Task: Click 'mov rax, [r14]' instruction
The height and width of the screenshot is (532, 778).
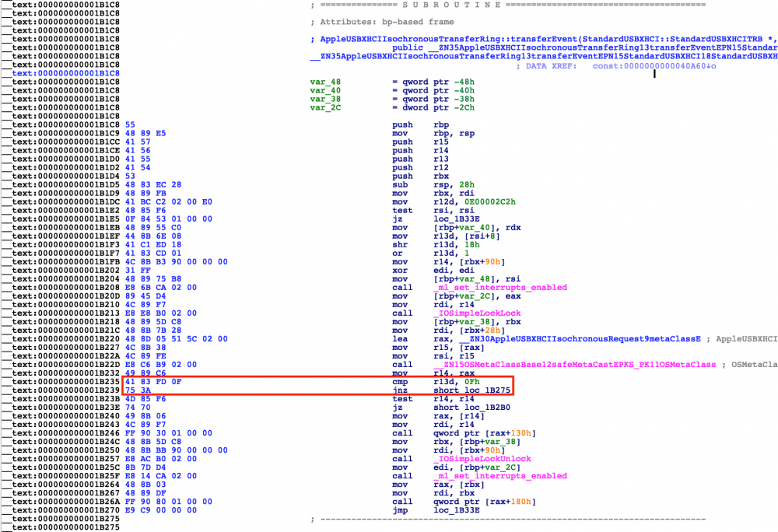Action: click(x=438, y=416)
